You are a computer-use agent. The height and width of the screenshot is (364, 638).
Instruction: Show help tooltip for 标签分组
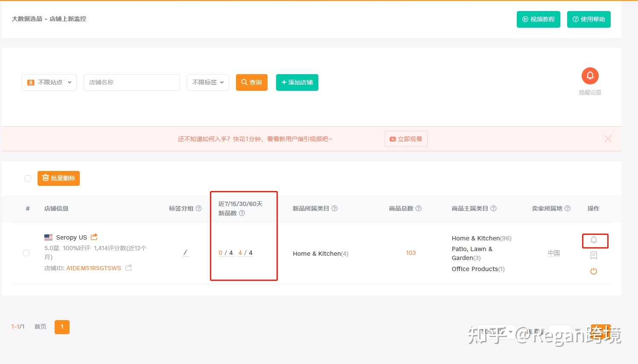(x=198, y=208)
